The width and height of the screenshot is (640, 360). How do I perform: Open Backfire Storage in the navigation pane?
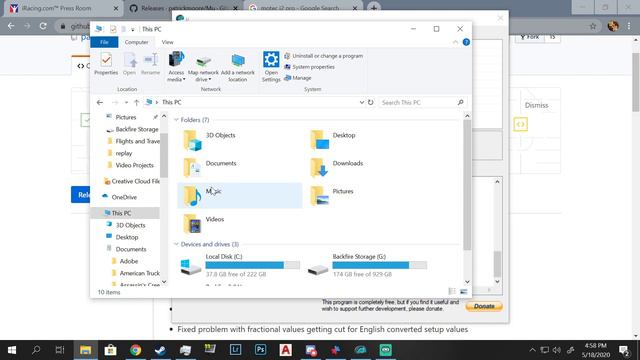(x=136, y=129)
